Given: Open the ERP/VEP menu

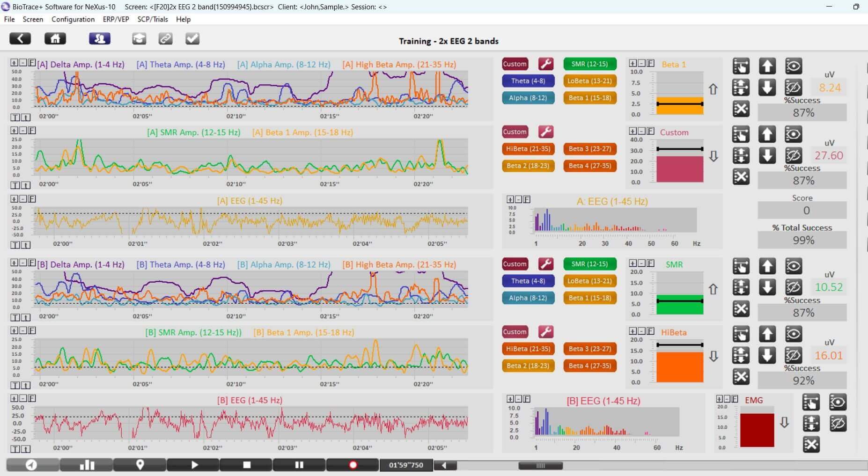Looking at the screenshot, I should [116, 19].
